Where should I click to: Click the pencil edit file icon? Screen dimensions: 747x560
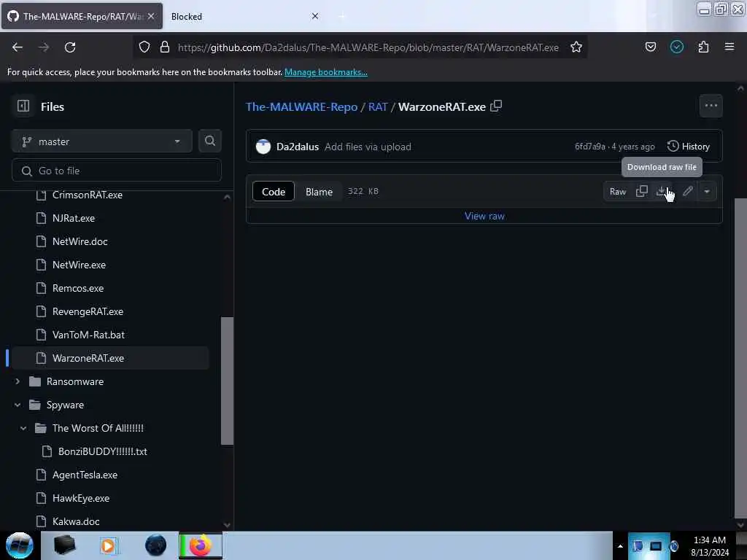coord(687,192)
